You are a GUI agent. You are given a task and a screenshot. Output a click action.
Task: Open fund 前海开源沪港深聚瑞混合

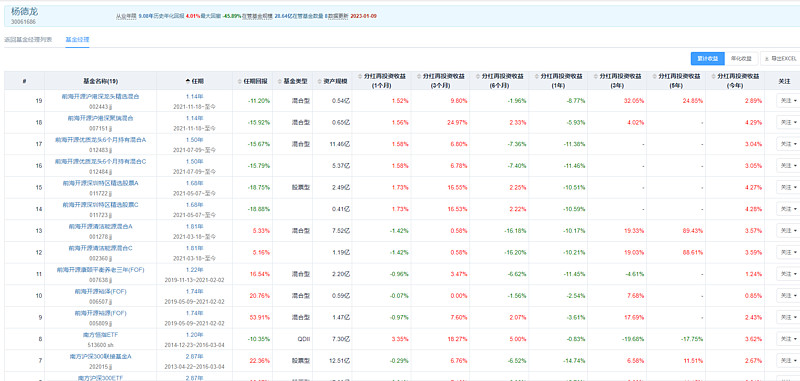(101, 118)
